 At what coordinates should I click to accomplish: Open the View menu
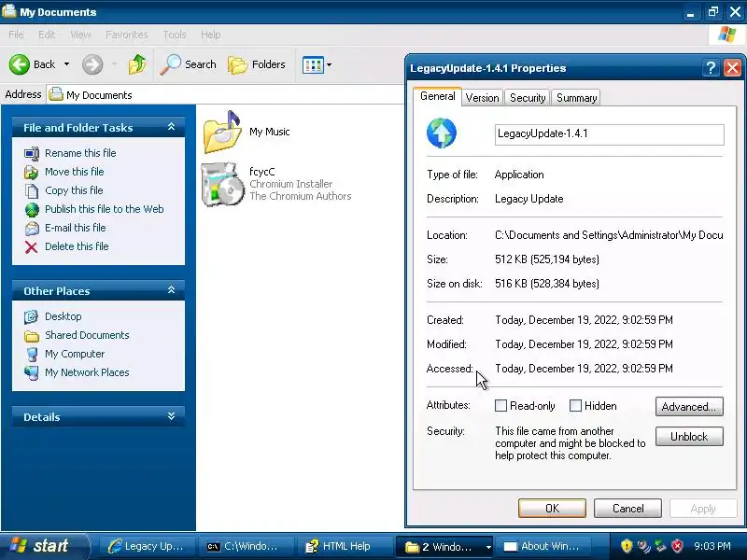(x=80, y=35)
